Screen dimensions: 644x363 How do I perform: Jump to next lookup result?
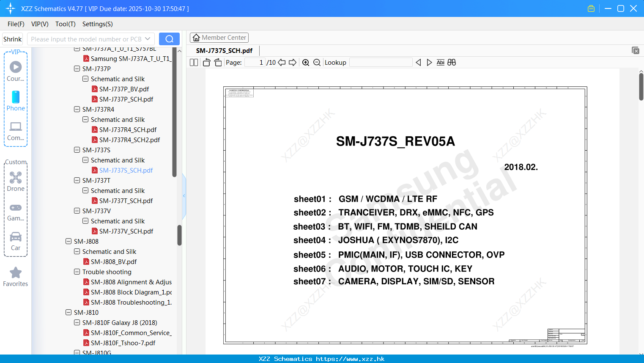coord(429,63)
